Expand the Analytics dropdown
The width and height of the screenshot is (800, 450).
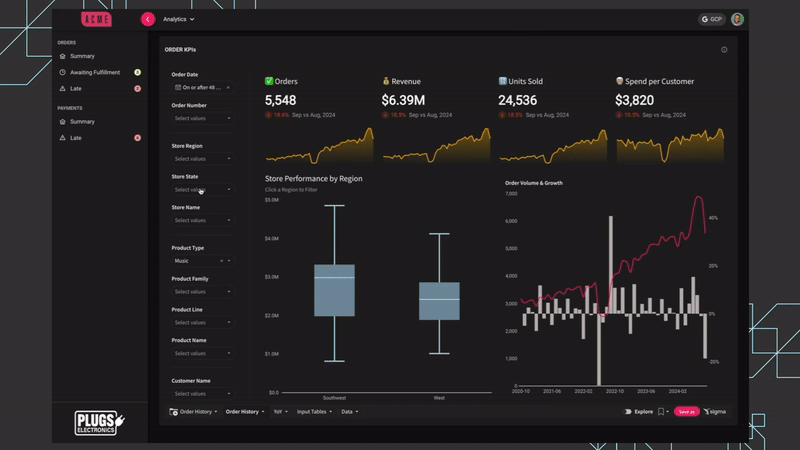tap(179, 19)
